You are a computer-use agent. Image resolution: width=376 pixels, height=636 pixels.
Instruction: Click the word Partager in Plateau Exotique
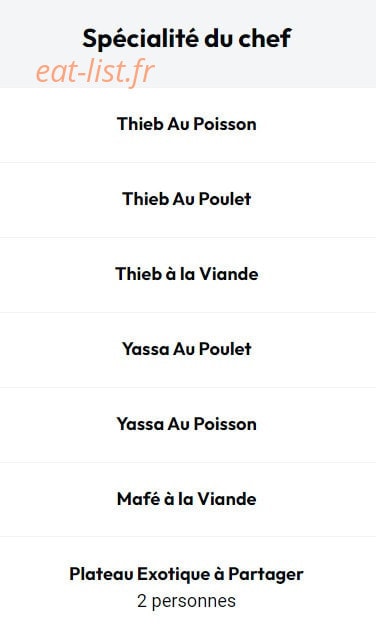(266, 575)
